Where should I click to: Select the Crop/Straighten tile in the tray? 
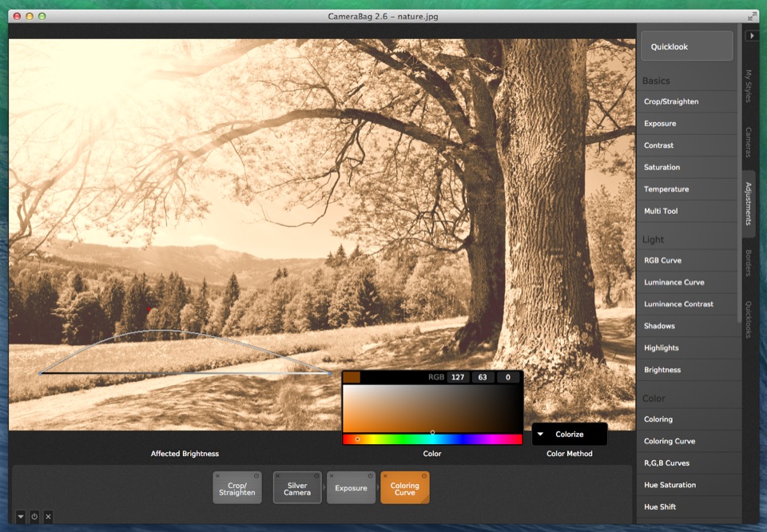point(237,488)
